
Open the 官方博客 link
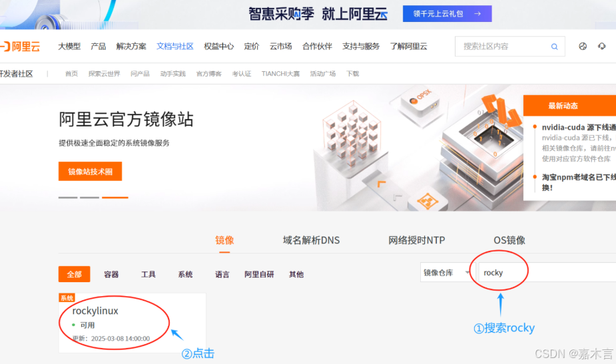pyautogui.click(x=208, y=74)
